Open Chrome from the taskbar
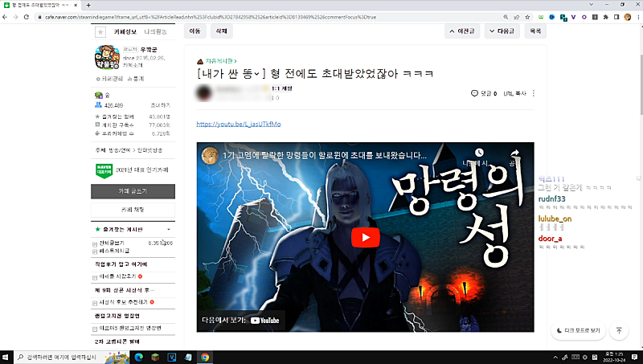Image resolution: width=643 pixels, height=364 pixels. pyautogui.click(x=205, y=358)
